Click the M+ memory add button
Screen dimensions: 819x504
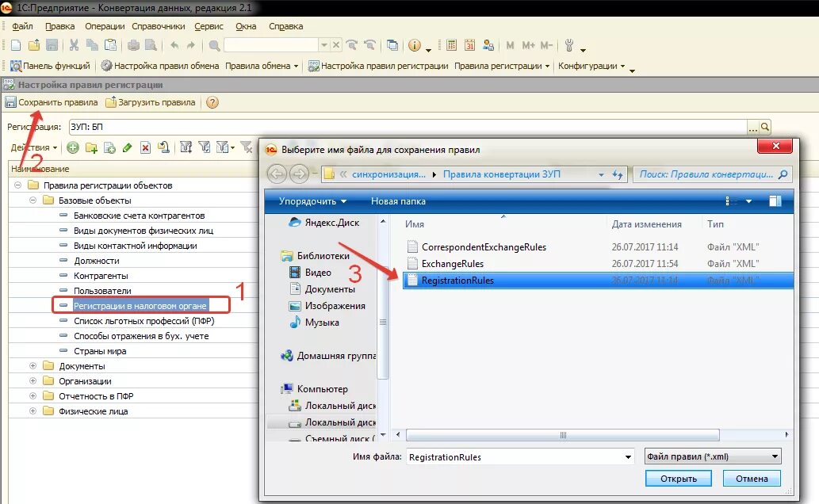click(x=529, y=45)
